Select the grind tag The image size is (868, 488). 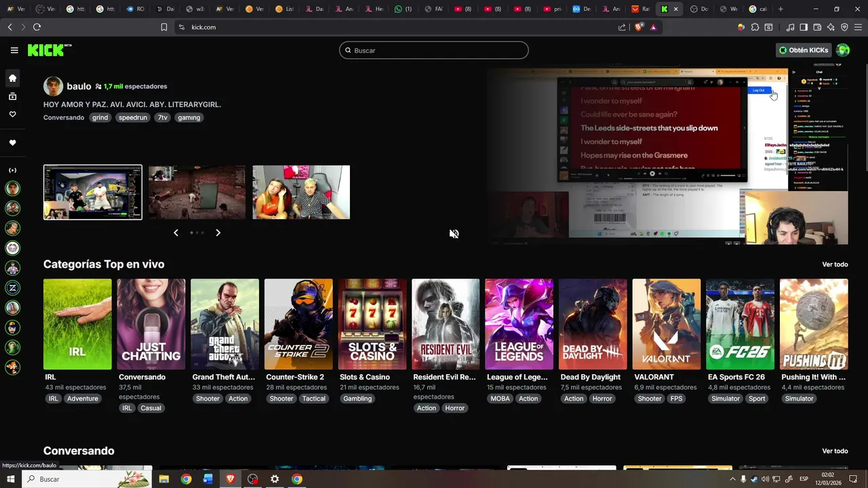point(100,117)
